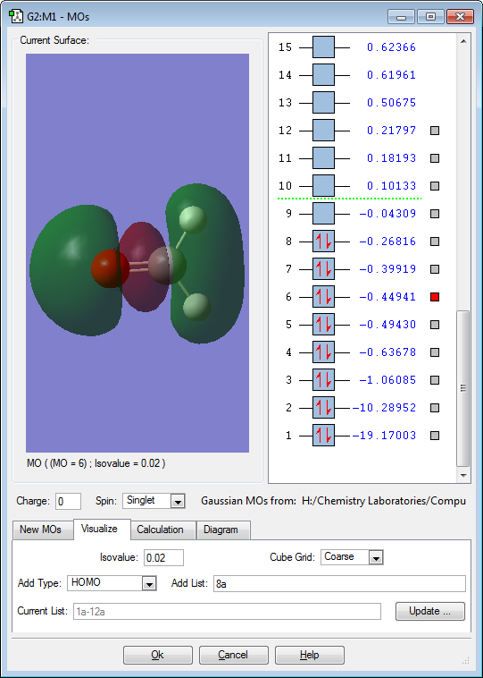Click the Cancel button
Image resolution: width=483 pixels, height=678 pixels.
click(234, 655)
